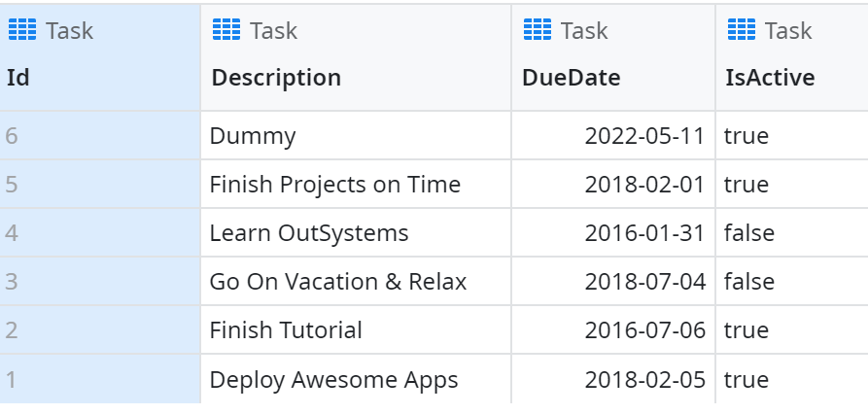Click the table icon above the Id column
Screen dimensions: 868x414
tap(21, 30)
